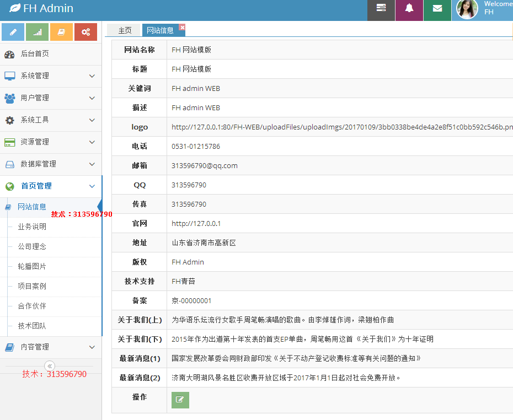
Task: Switch to the 主页 tab
Action: [125, 30]
